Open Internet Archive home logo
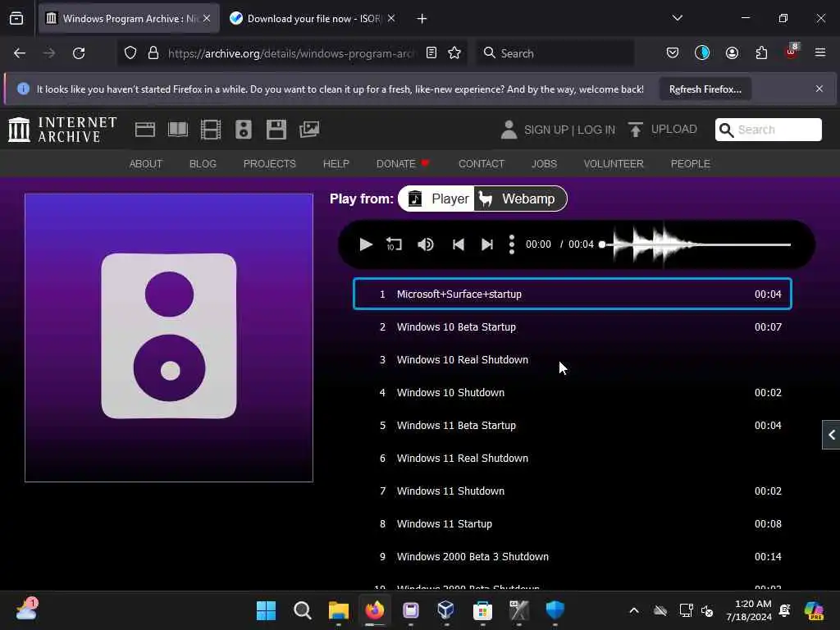This screenshot has width=840, height=630. [x=62, y=130]
